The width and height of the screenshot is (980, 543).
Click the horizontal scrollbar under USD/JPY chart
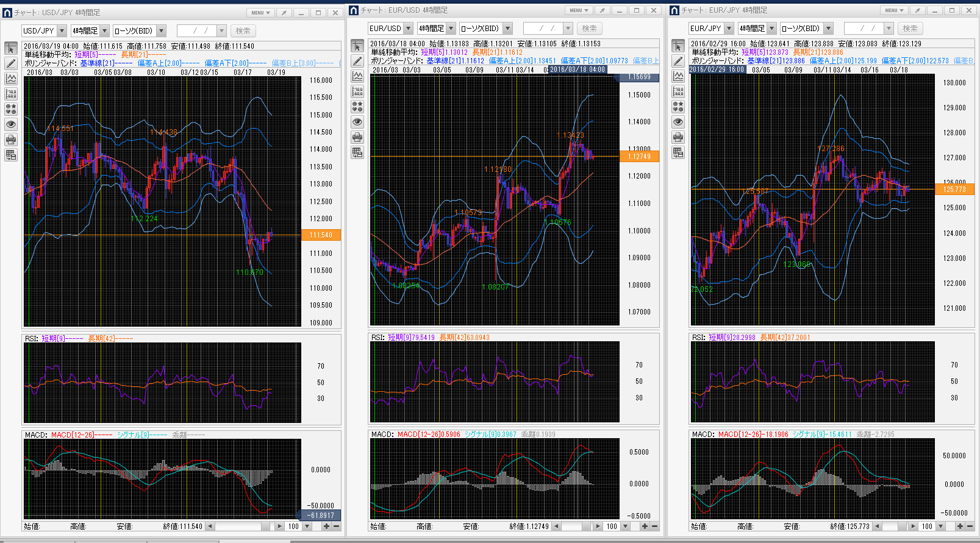tap(241, 527)
